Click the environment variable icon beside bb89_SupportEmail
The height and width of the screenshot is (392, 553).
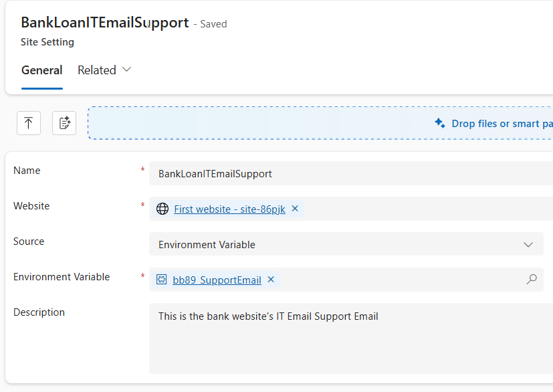[x=162, y=280]
